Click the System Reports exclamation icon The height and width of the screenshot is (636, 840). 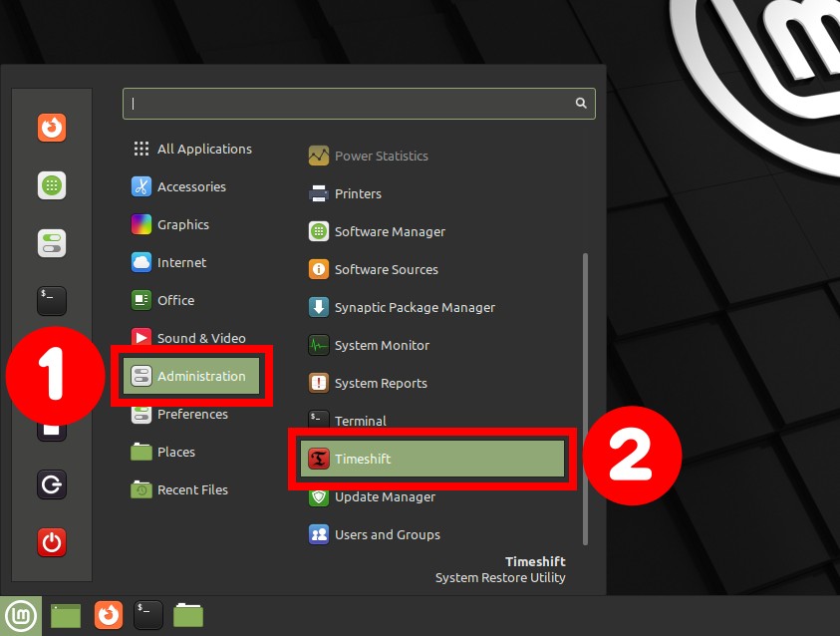coord(319,383)
